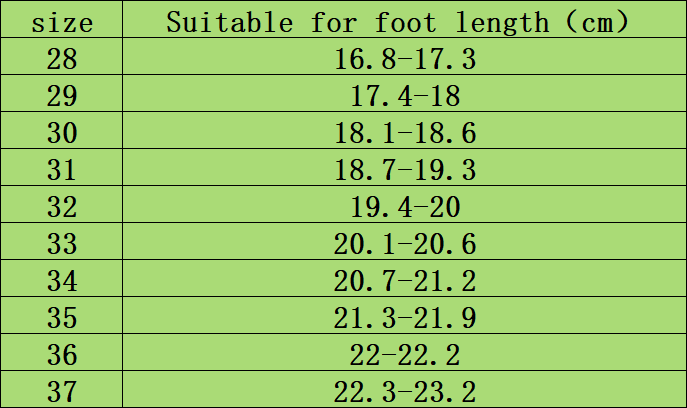This screenshot has width=687, height=408.
Task: Select the size 34 cell
Action: tap(62, 281)
